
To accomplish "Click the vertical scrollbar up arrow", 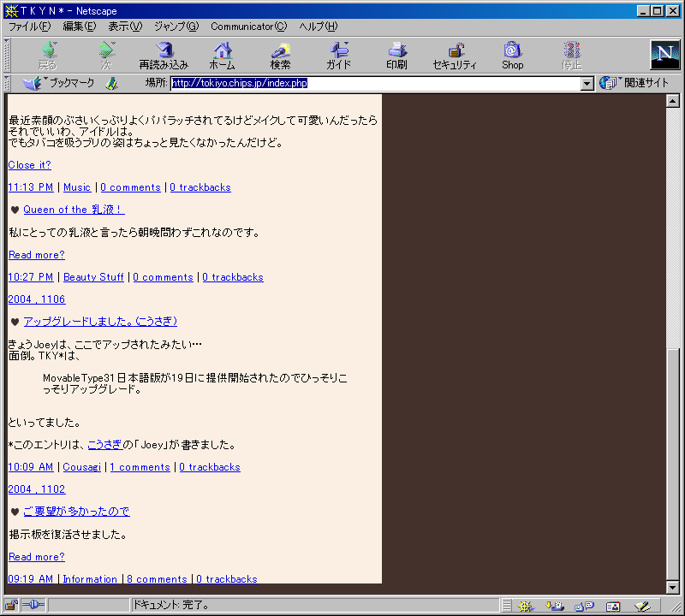I will coord(673,101).
